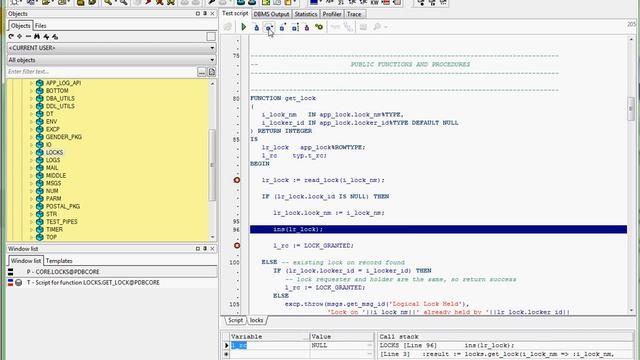Select the TEST_PIPES tree item
The image size is (640, 360).
coord(62,222)
